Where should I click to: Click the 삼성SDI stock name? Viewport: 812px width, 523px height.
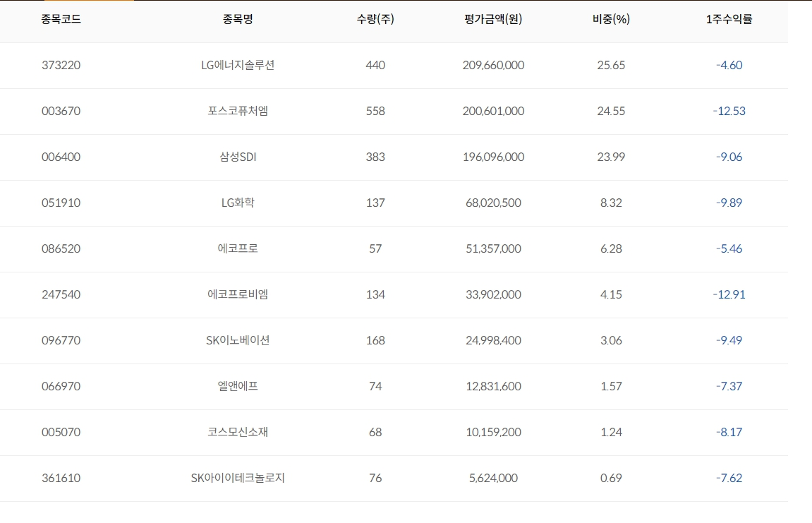coord(238,157)
